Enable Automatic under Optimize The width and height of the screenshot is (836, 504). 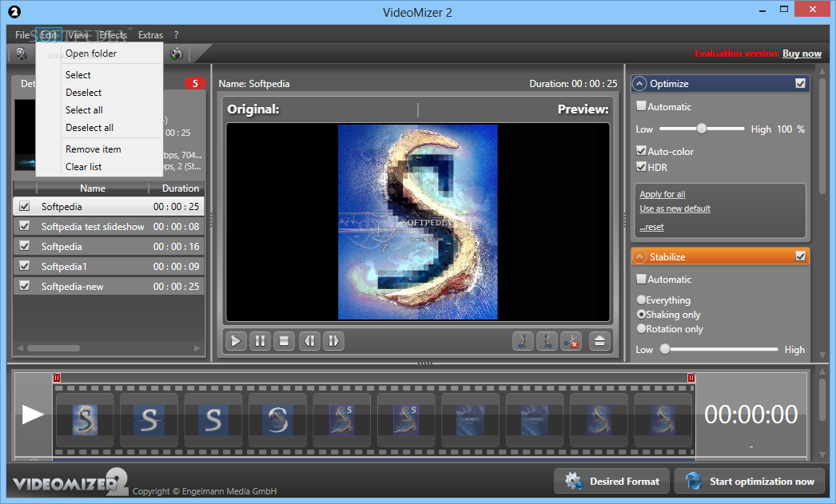[642, 106]
